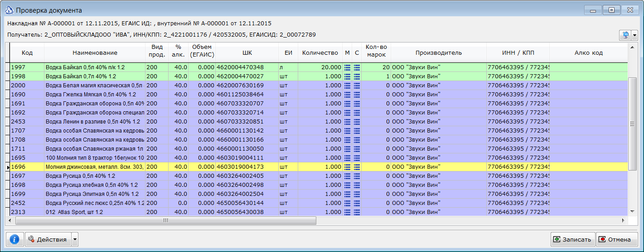This screenshot has height=252, width=644.
Task: Select row 'Водка особая Славянская ржаная 1л'
Action: click(x=319, y=148)
